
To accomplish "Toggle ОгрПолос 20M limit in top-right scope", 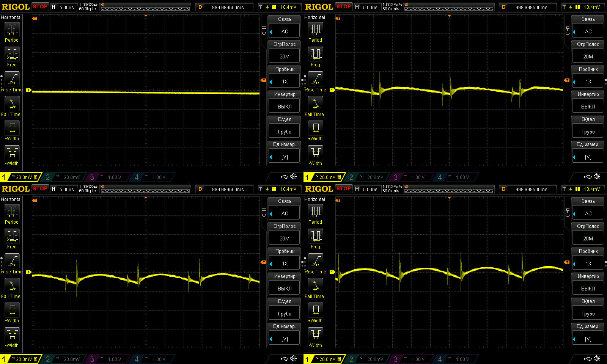I will pos(588,56).
